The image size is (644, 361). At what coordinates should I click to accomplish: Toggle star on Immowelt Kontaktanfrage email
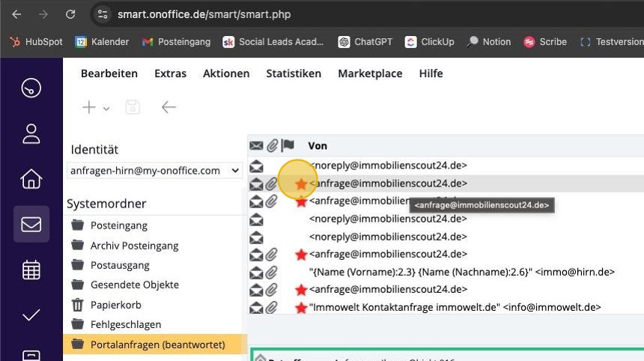coord(301,308)
